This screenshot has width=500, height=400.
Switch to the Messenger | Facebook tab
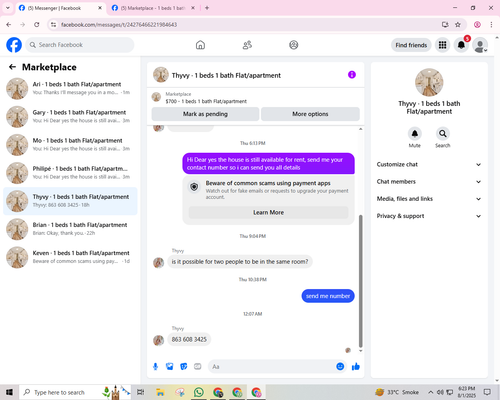pyautogui.click(x=61, y=8)
